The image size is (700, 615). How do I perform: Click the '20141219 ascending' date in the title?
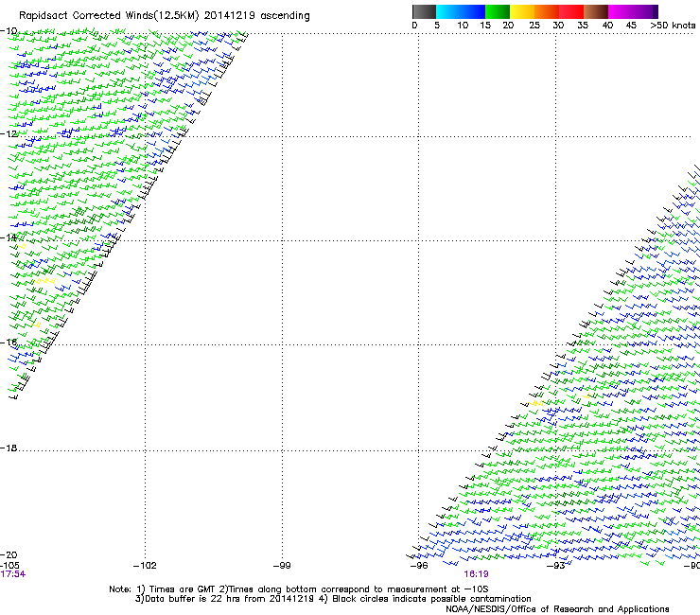256,16
